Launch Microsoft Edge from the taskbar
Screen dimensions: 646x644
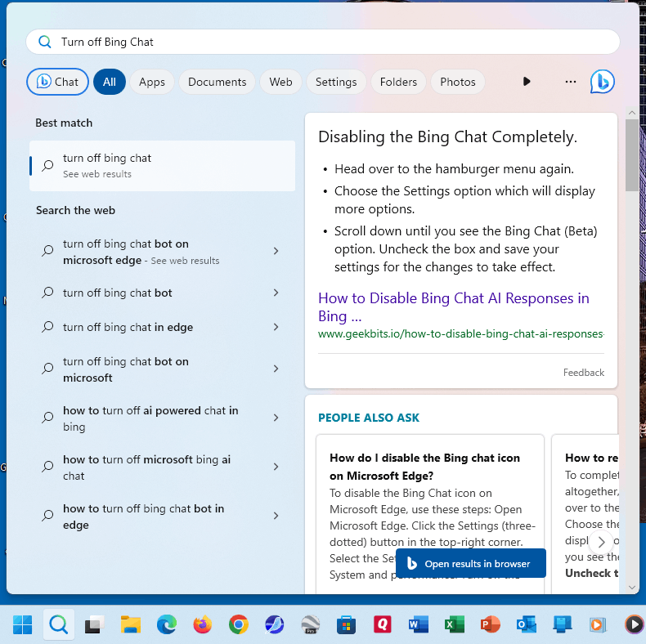[167, 625]
